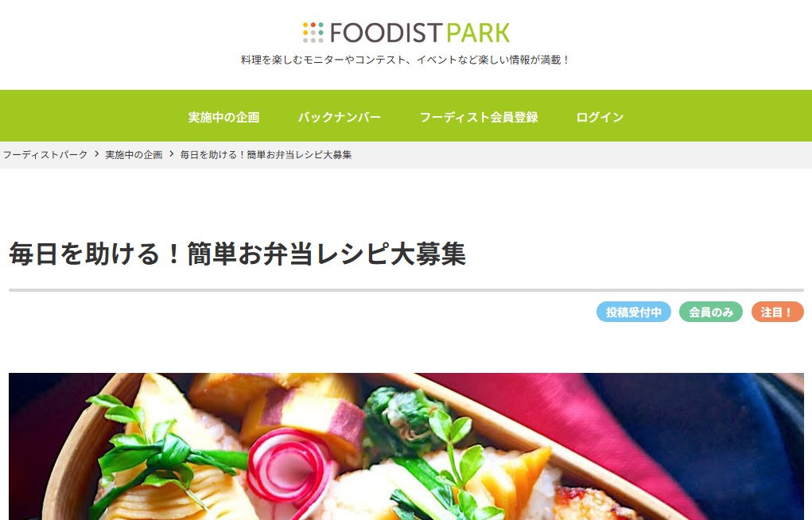
Task: Click first breadcrumb chevron after フーディストパーク
Action: point(96,153)
